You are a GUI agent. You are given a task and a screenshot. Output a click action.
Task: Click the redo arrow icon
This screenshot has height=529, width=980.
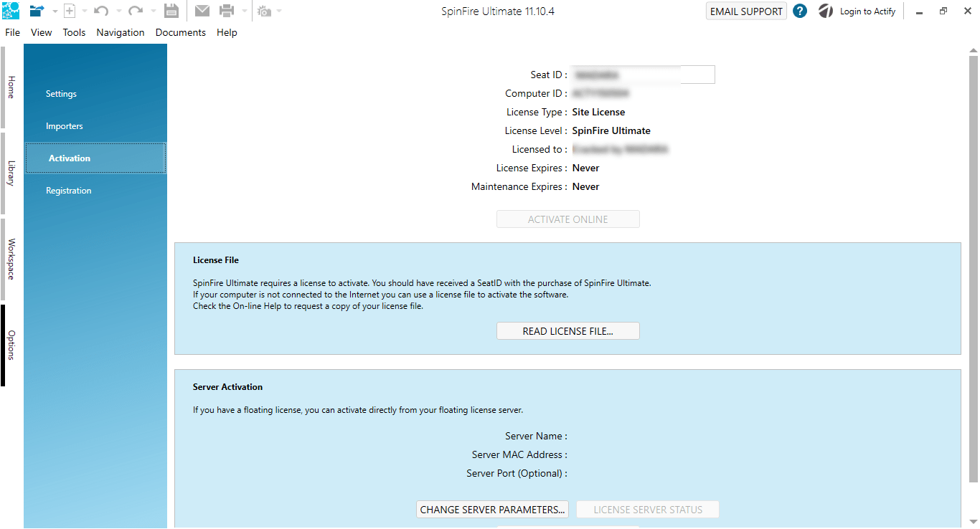(136, 11)
